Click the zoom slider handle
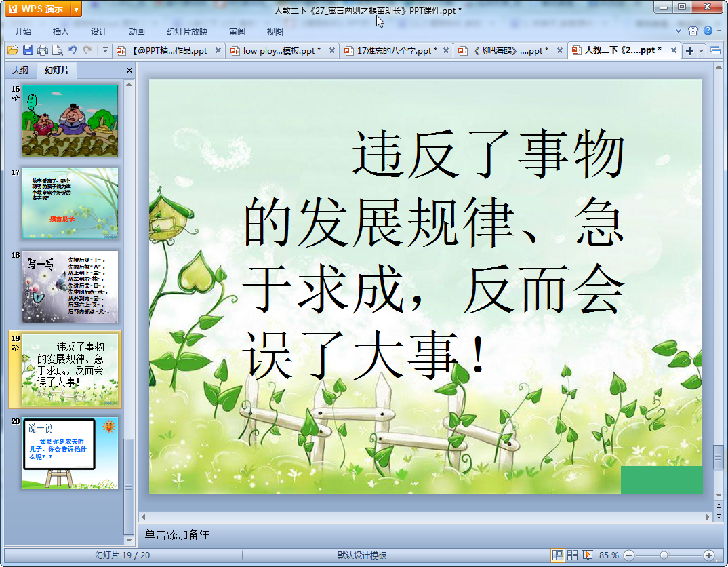 point(664,555)
